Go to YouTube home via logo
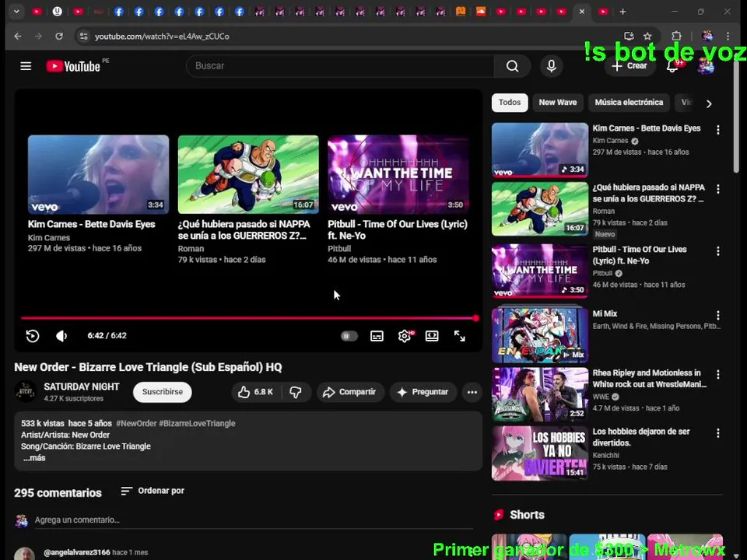Image resolution: width=747 pixels, height=560 pixels. 73,66
